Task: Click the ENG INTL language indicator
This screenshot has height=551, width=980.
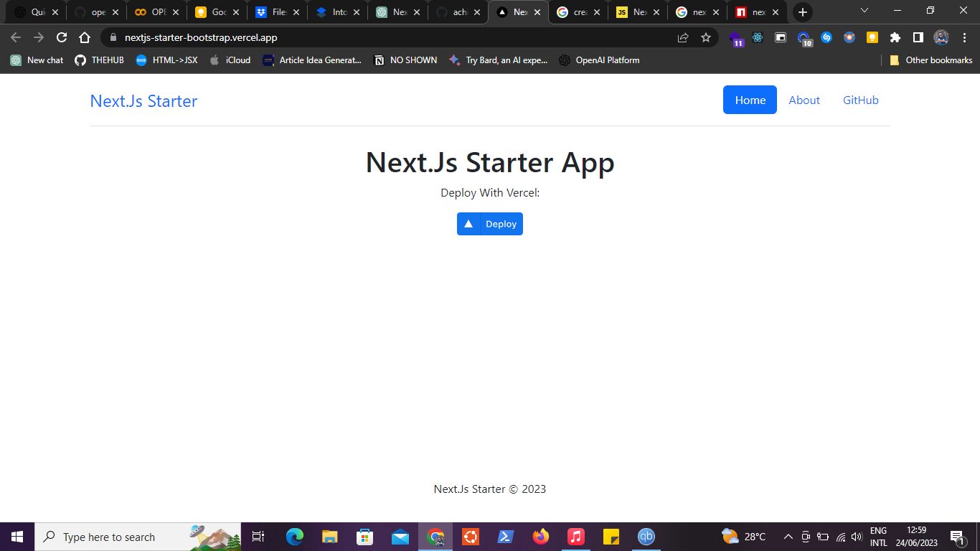Action: point(879,537)
